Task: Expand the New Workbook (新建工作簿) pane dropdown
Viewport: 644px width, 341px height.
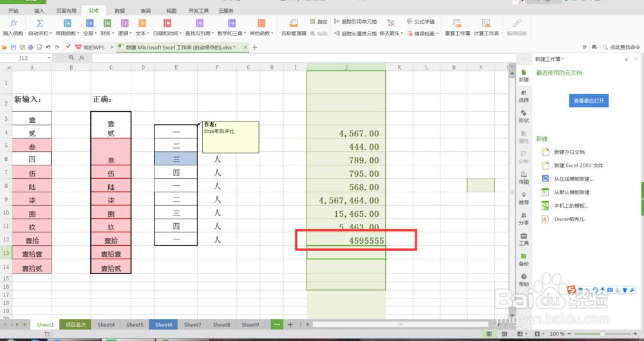Action: pyautogui.click(x=563, y=59)
